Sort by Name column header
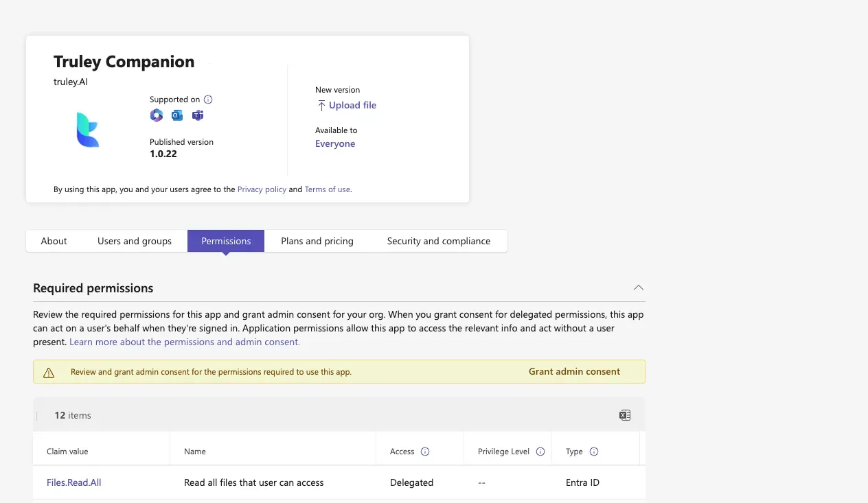This screenshot has height=503, width=868. pyautogui.click(x=195, y=452)
